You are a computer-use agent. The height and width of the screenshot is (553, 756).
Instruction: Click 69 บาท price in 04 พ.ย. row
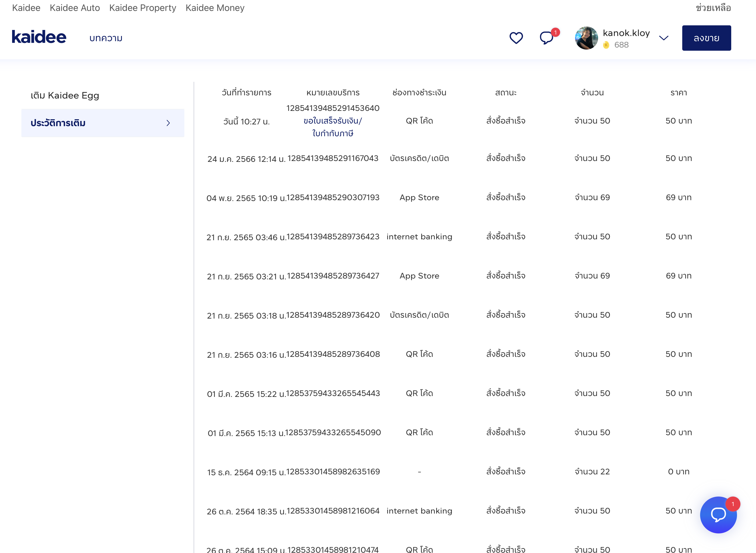pyautogui.click(x=678, y=198)
